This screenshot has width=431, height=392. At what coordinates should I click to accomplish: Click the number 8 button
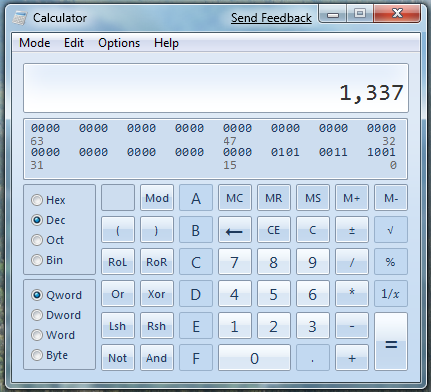[x=274, y=262]
